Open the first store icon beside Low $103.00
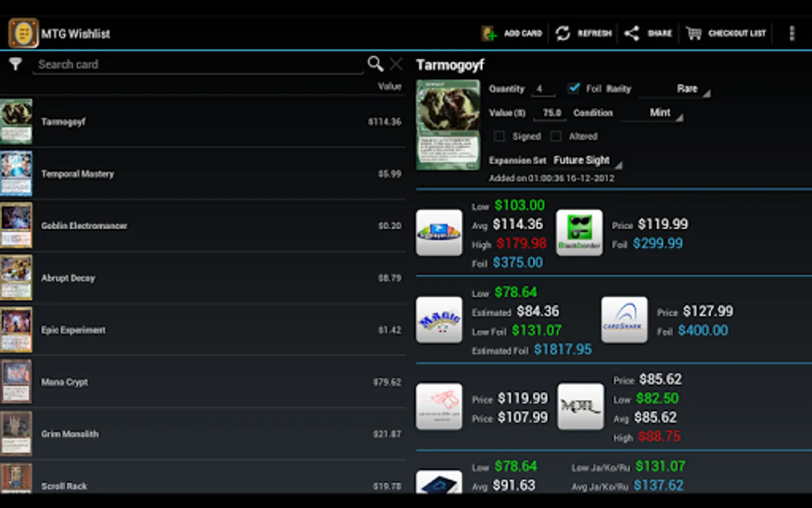This screenshot has height=508, width=812. pyautogui.click(x=439, y=233)
